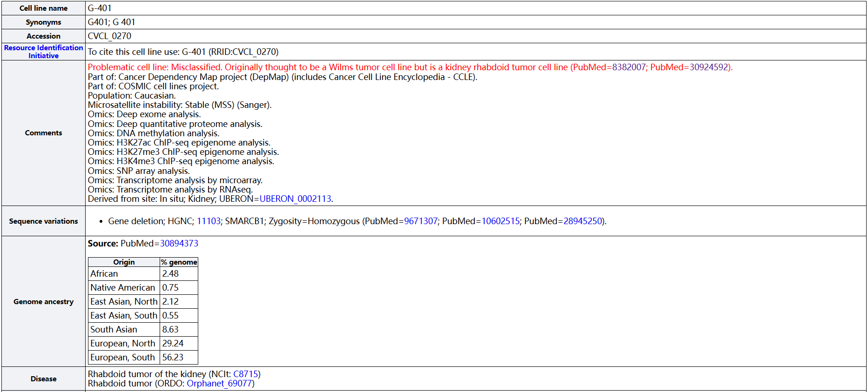Click the Sequence variations row header
868x392 pixels.
(43, 221)
